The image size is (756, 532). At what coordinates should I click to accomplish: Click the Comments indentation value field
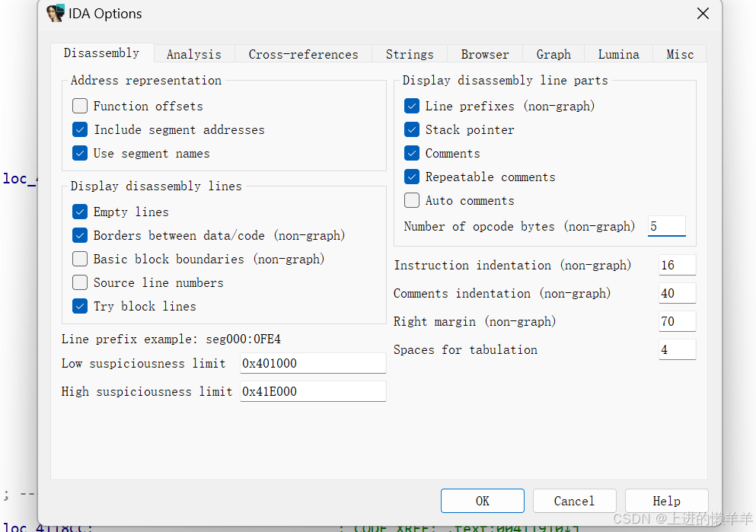678,293
